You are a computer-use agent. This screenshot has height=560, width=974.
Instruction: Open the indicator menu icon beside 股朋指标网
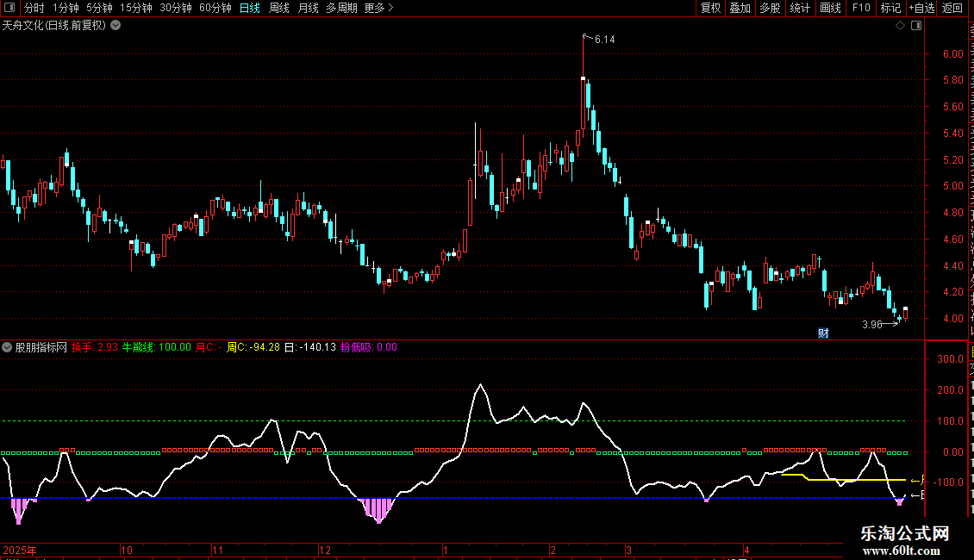click(x=7, y=347)
